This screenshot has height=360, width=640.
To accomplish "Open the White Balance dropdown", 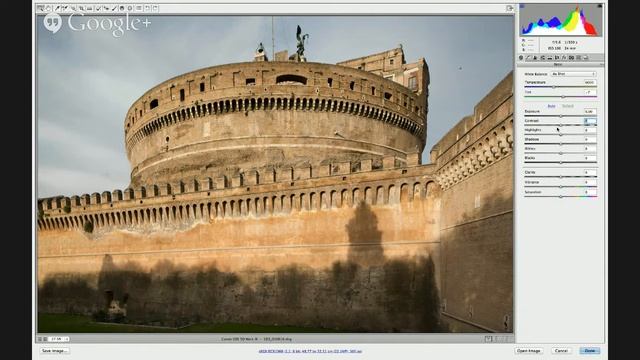I will 573,74.
